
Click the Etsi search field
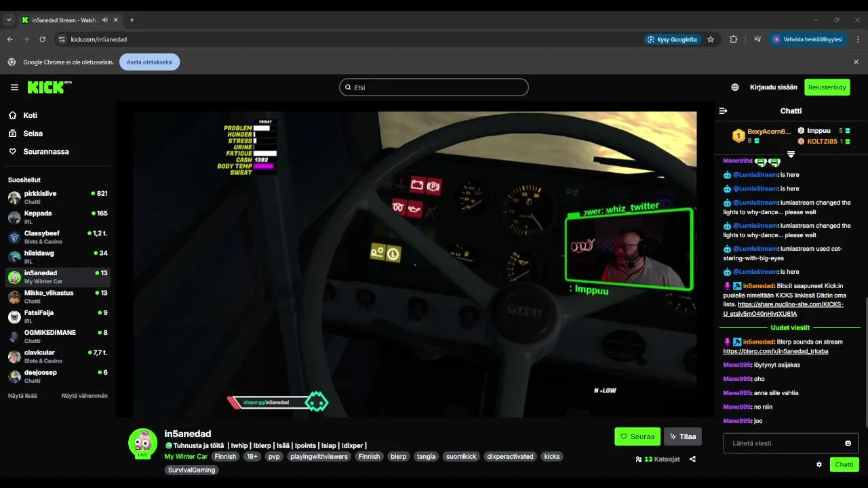(x=434, y=87)
